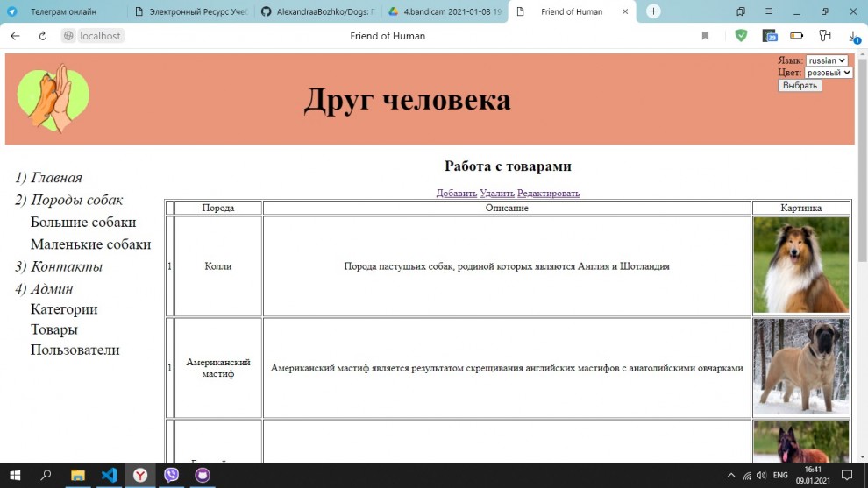Click the Американский мастиф dog picture
This screenshot has height=488, width=868.
click(801, 367)
